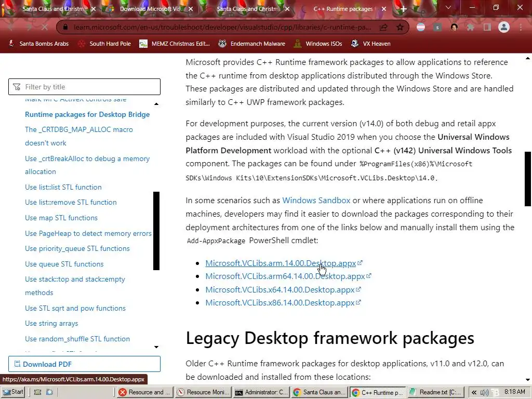Open the MEMZ Christmas Edition bookmark
The height and width of the screenshot is (399, 532).
(175, 44)
